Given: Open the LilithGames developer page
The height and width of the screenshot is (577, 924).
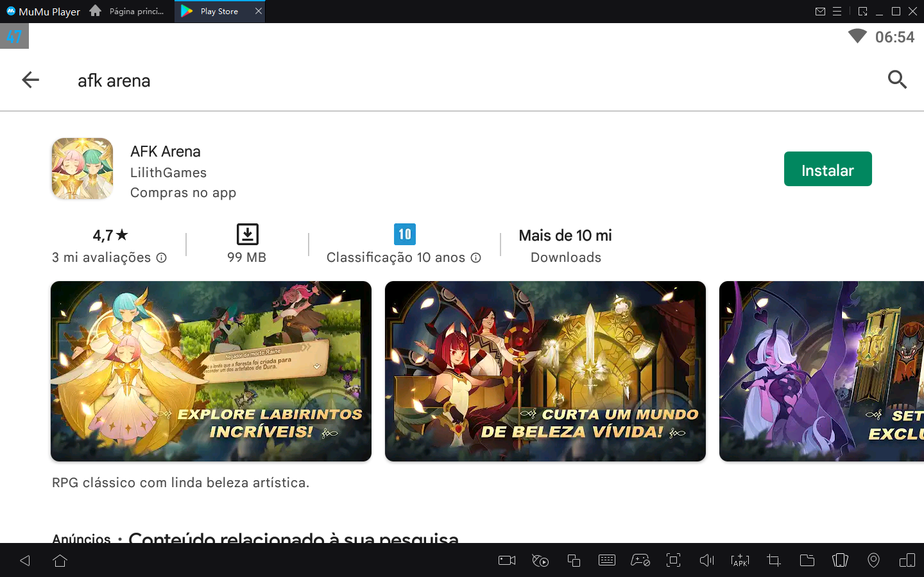Looking at the screenshot, I should point(169,172).
